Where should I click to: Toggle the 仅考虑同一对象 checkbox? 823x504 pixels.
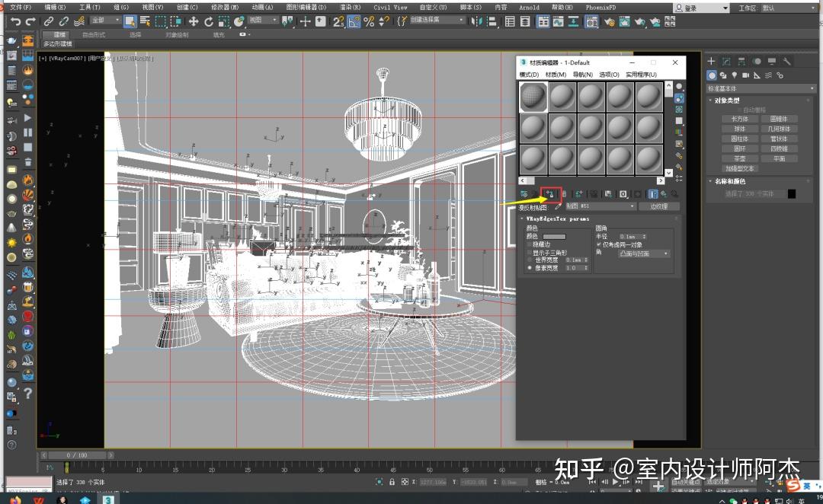tap(599, 244)
